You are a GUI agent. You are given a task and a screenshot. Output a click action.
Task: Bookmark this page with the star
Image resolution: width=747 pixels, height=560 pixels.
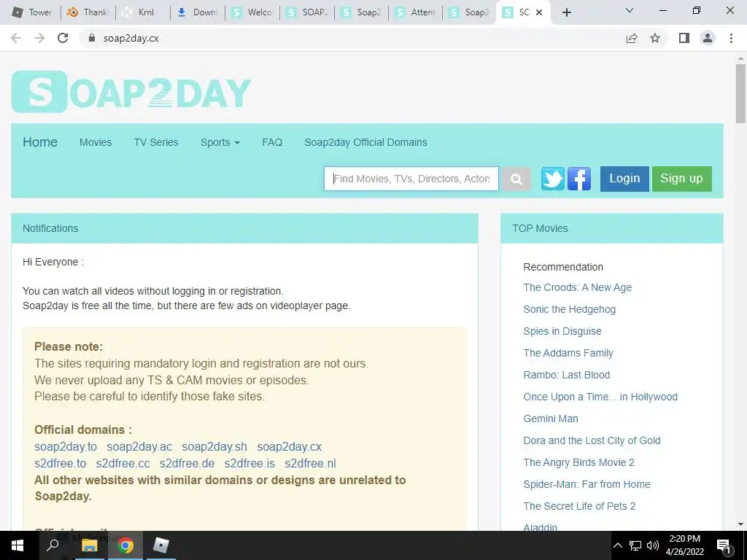655,38
